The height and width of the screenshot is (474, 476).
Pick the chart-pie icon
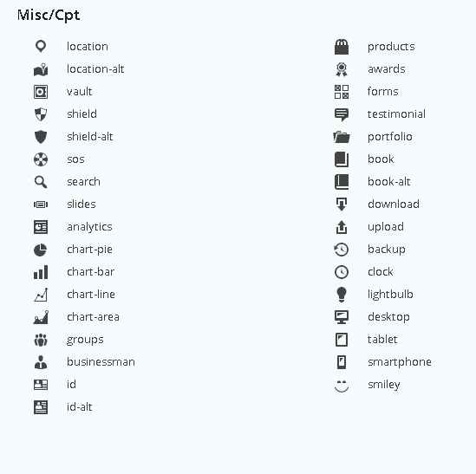tap(41, 250)
